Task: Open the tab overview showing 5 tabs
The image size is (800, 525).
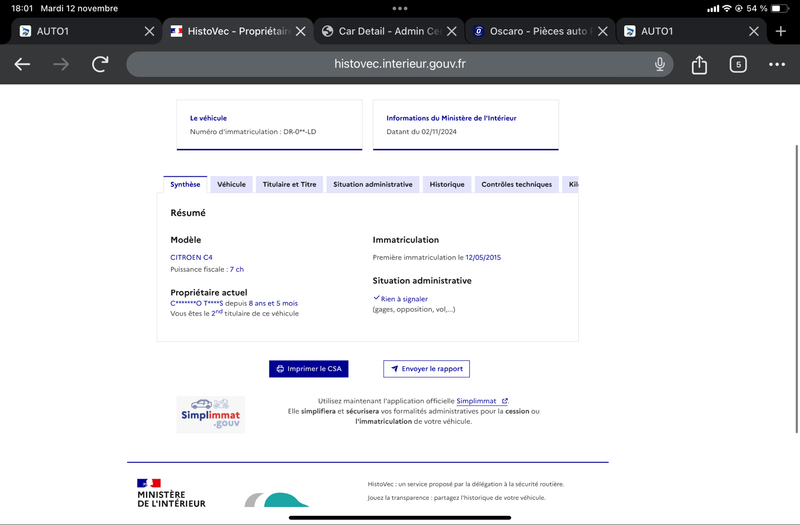Action: tap(738, 64)
